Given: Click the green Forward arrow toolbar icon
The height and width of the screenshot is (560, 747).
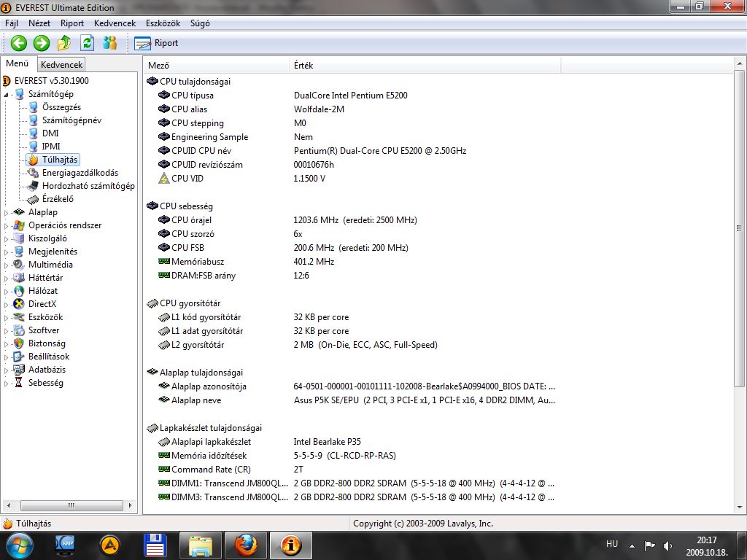Looking at the screenshot, I should pos(42,43).
